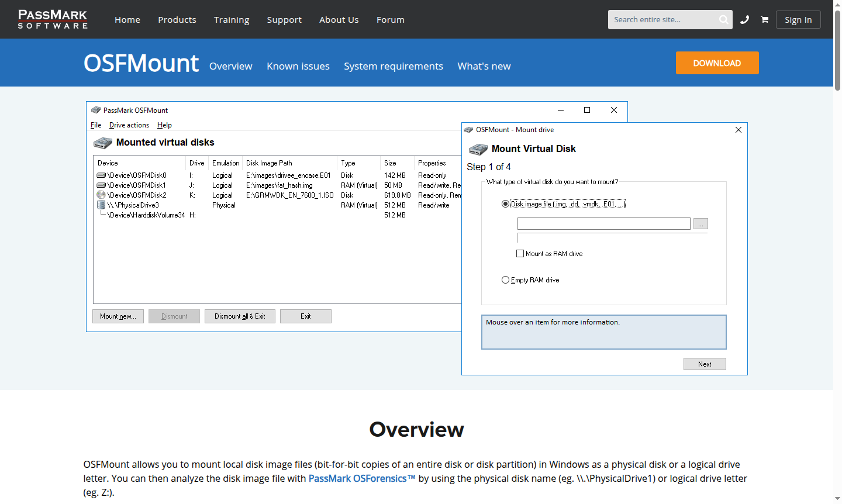
Task: Click the search magnifier icon
Action: tap(723, 19)
